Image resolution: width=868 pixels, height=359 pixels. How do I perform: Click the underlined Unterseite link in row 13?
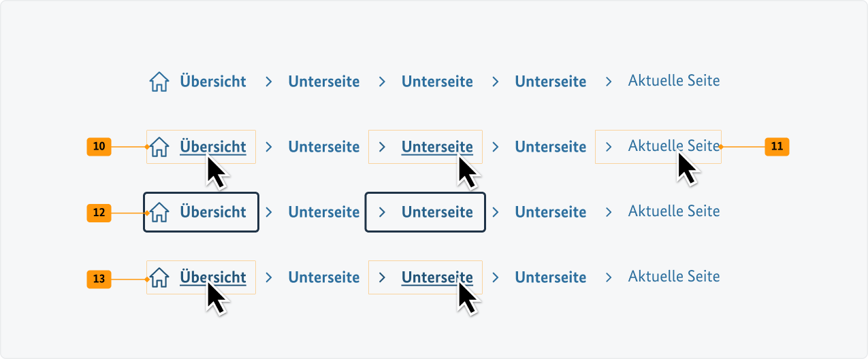tap(437, 277)
